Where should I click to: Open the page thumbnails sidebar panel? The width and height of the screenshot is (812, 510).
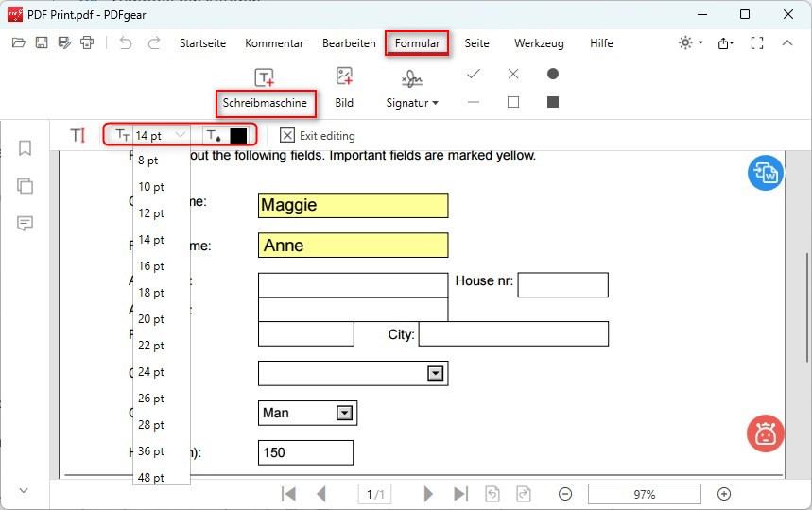point(25,186)
